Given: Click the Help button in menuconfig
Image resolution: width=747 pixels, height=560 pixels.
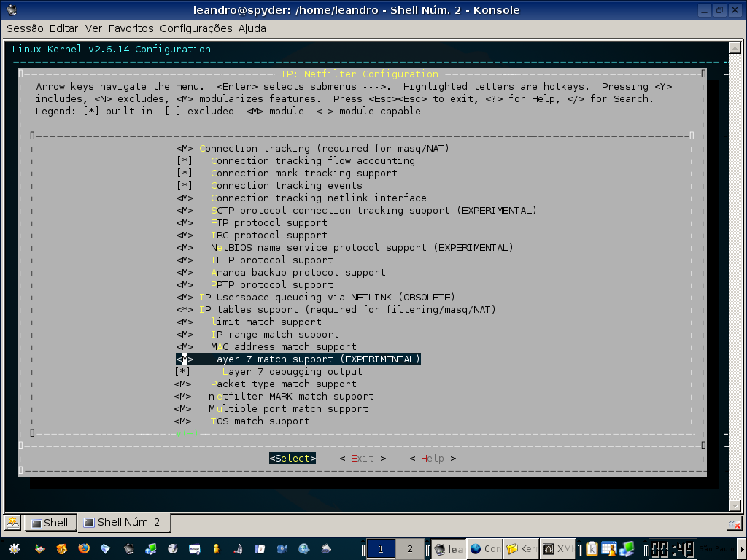Looking at the screenshot, I should [x=433, y=458].
